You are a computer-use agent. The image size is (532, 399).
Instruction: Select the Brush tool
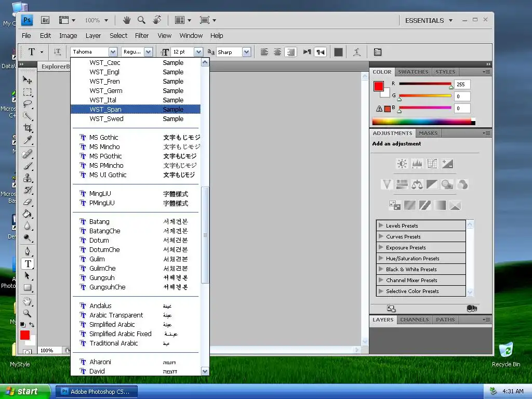click(x=28, y=166)
